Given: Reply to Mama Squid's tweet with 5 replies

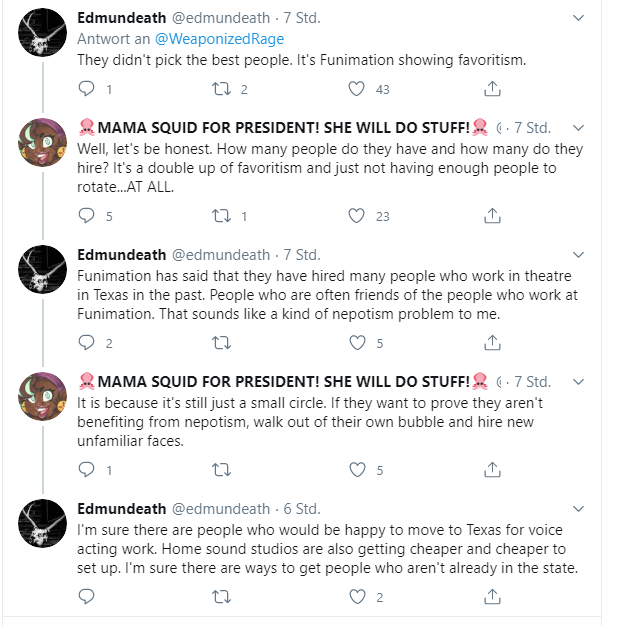Looking at the screenshot, I should pos(86,216).
